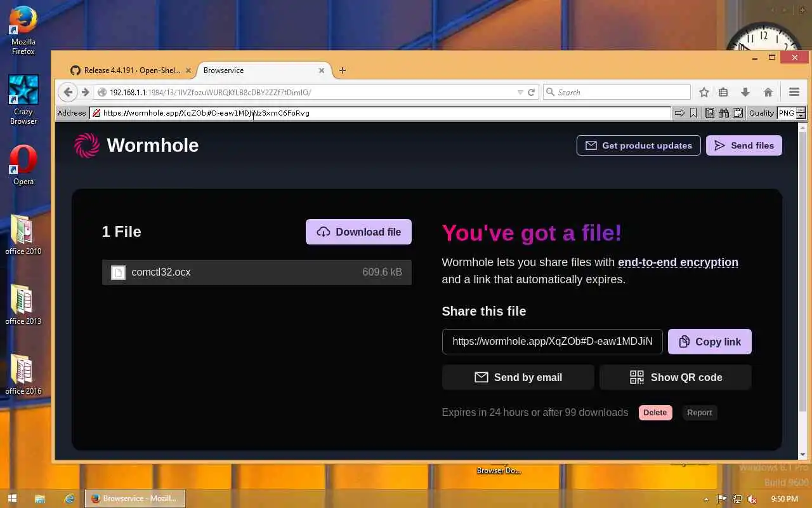
Task: Click share link field containing wormhole.app URL
Action: click(553, 342)
